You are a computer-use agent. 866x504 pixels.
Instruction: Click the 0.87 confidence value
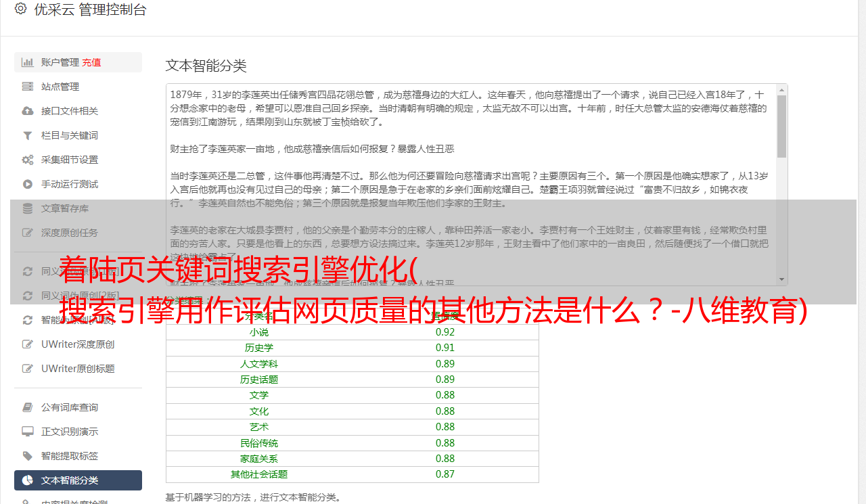click(x=445, y=474)
